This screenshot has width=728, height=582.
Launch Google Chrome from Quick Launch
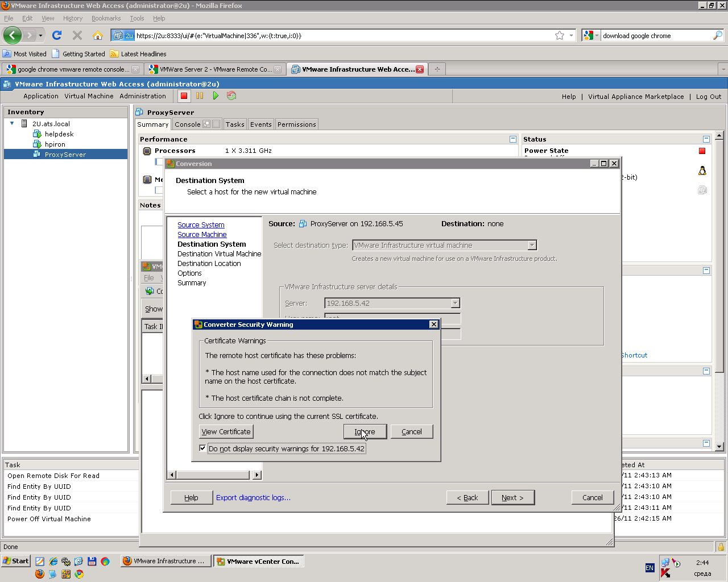click(79, 574)
